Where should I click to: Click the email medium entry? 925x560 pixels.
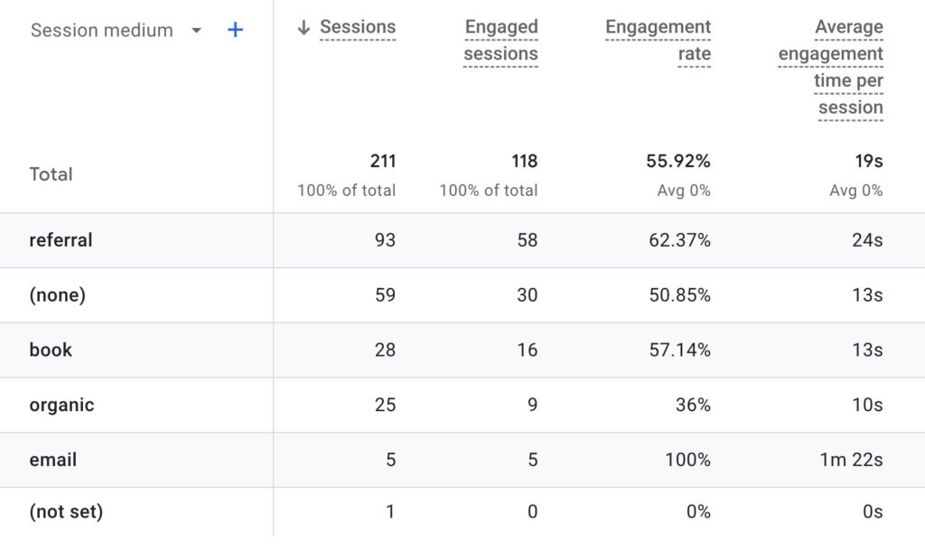point(52,460)
